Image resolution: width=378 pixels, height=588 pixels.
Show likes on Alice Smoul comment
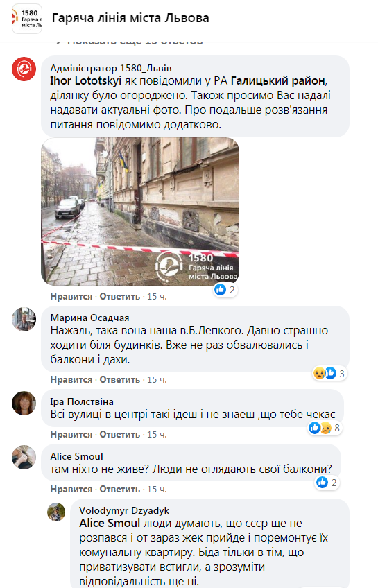tap(327, 482)
